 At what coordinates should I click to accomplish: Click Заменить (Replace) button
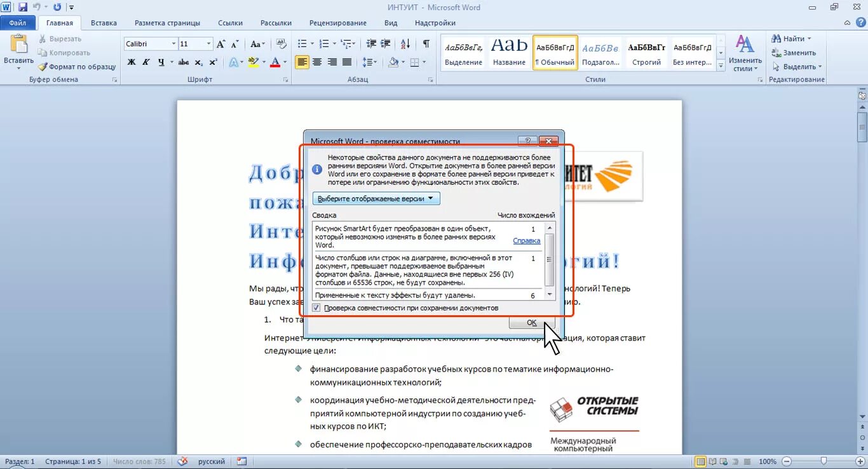coord(794,53)
